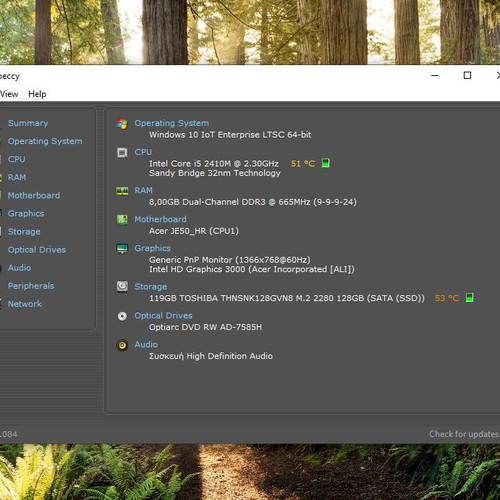Open the Motherboard section heading link
The image size is (500, 500).
point(160,219)
